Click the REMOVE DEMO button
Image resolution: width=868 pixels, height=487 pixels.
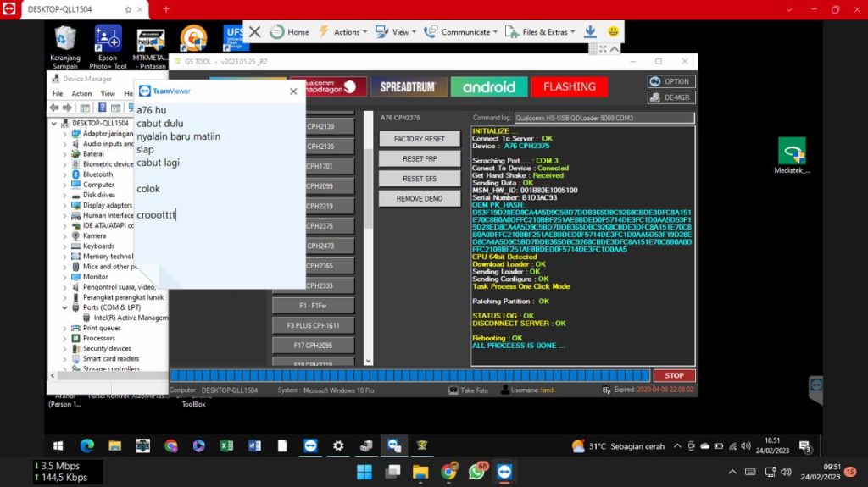pos(419,199)
